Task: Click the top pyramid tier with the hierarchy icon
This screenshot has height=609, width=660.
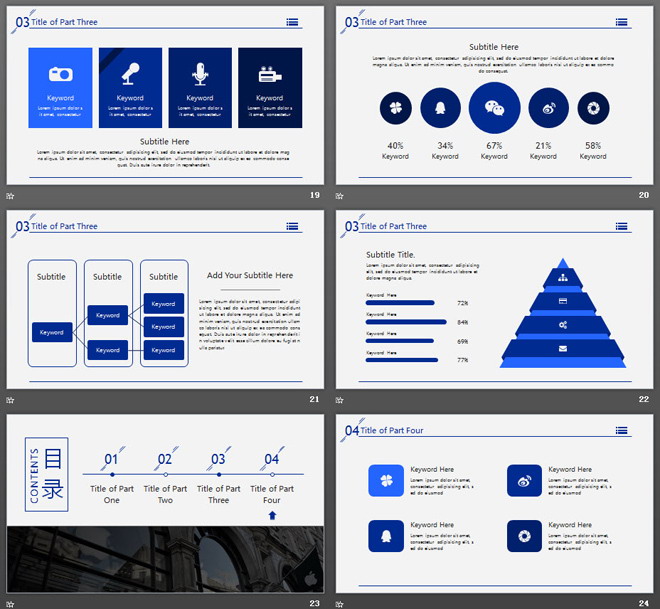Action: pyautogui.click(x=563, y=277)
